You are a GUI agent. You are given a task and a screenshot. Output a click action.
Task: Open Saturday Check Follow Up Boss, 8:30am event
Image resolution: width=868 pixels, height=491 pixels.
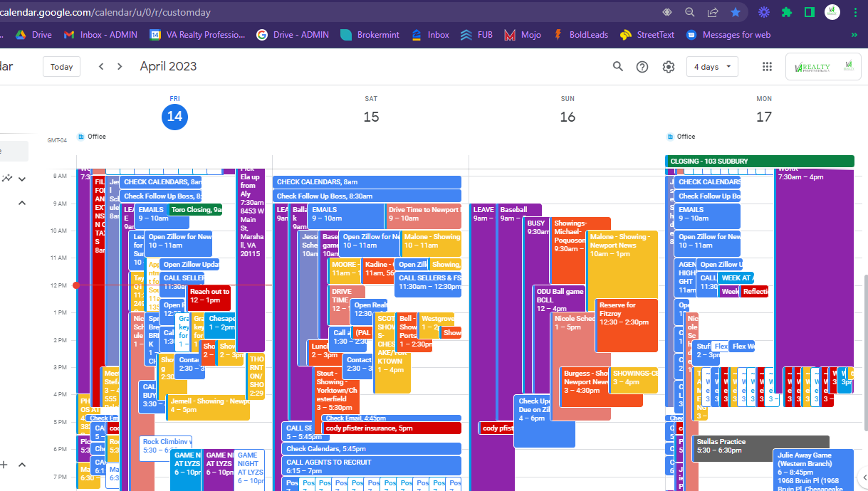pyautogui.click(x=367, y=196)
